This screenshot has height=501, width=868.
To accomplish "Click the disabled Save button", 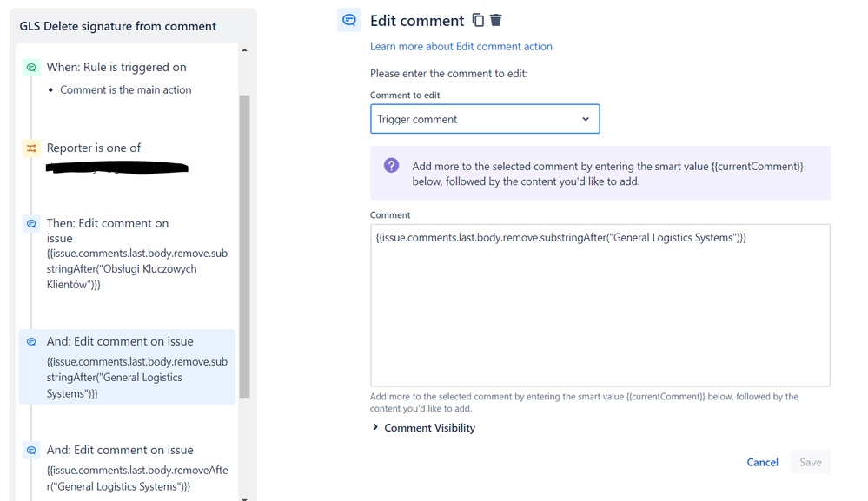I will [x=811, y=462].
